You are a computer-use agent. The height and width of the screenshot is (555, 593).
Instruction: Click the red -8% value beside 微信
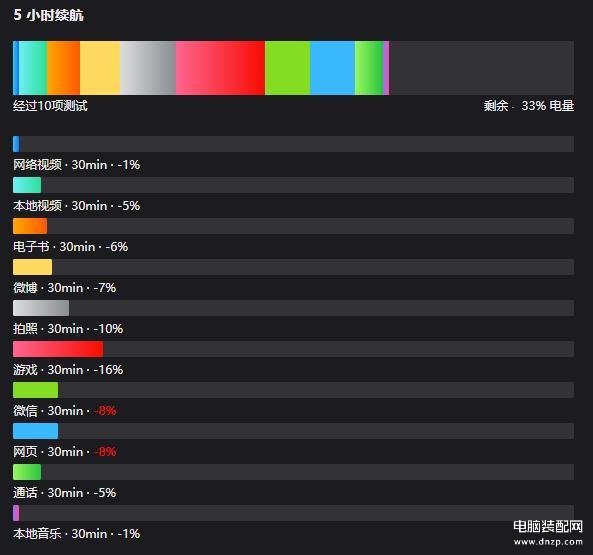click(105, 411)
